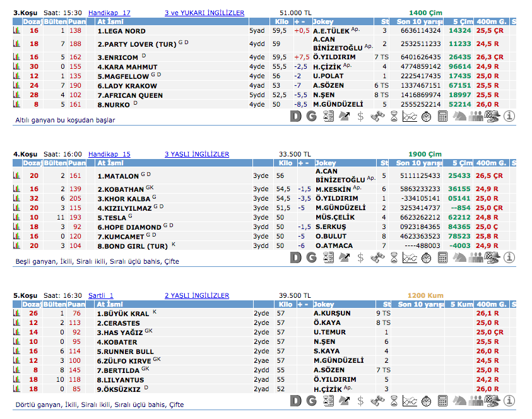
Task: Click bar chart icon beside MATALON row
Action: coord(16,175)
